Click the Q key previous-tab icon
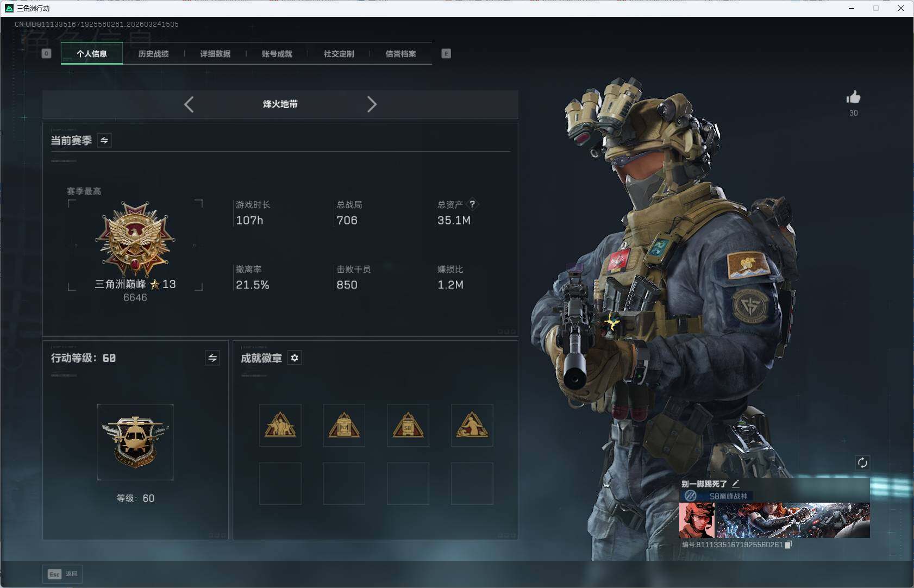The width and height of the screenshot is (914, 588). click(x=47, y=53)
